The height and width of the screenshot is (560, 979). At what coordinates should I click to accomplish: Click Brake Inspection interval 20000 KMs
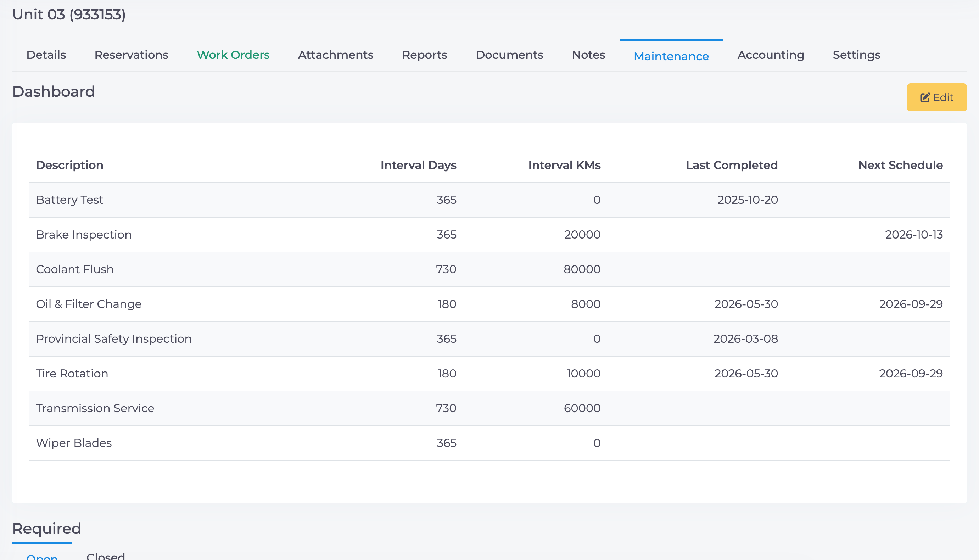point(582,235)
